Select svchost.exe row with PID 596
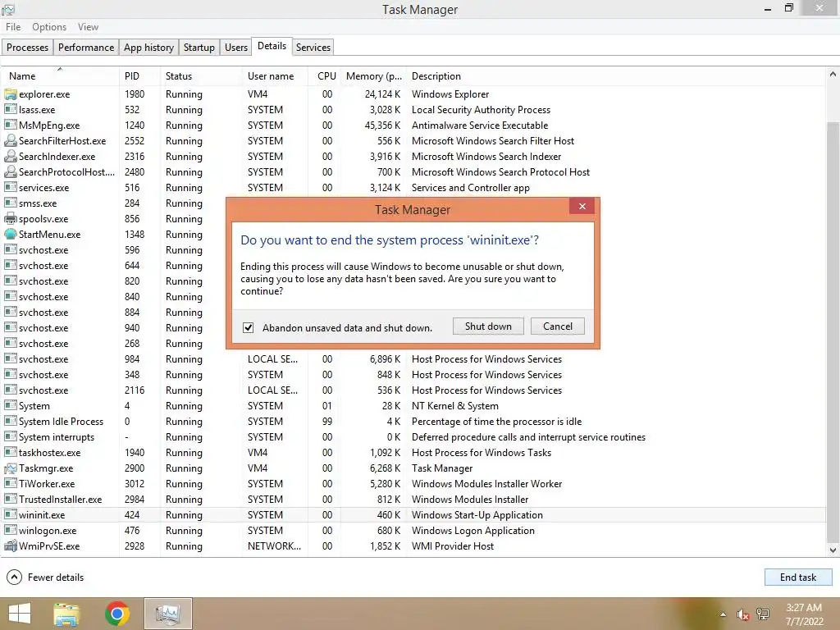 (x=413, y=249)
